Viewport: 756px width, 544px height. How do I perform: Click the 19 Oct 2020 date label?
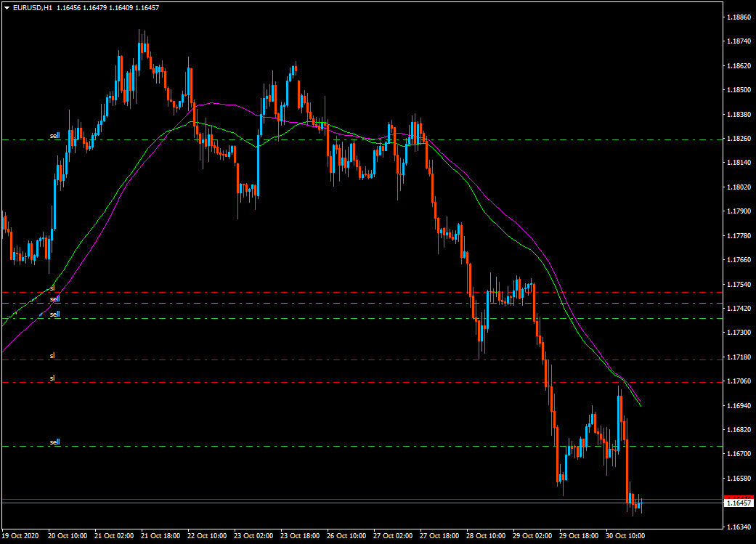[20, 536]
